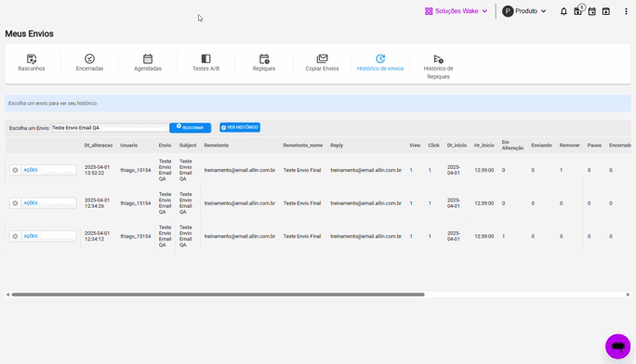
Task: Open AÇÕES dropdown for 12:34:12 row
Action: coord(43,236)
